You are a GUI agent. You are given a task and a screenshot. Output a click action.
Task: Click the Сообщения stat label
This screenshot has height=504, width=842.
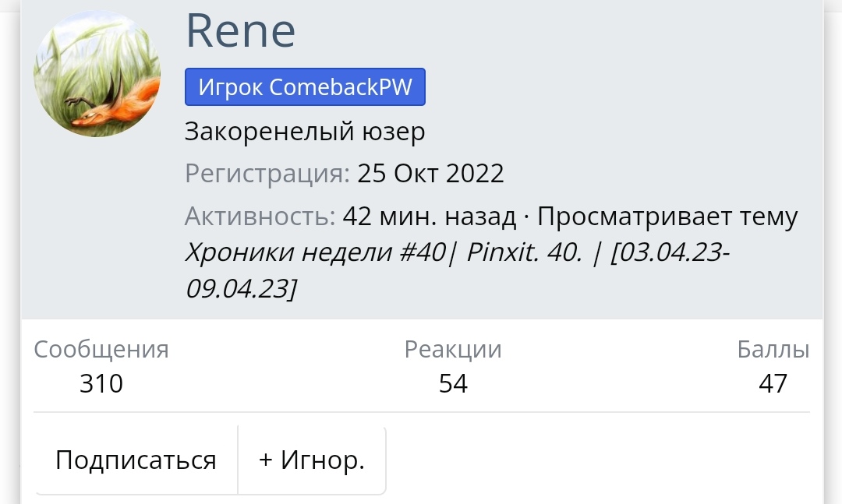click(101, 349)
